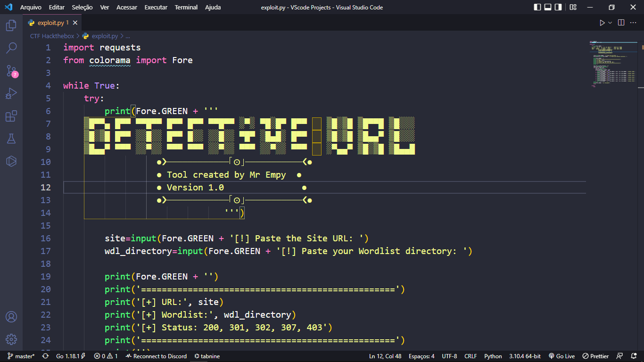
Task: Synchronize changes in status bar
Action: [45, 356]
